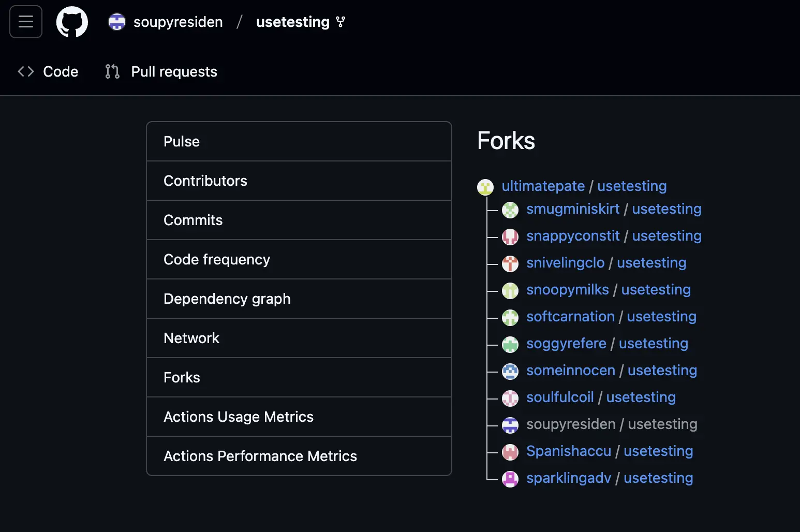This screenshot has height=532, width=800.
Task: Open the snoopymilks usetesting fork link
Action: pyautogui.click(x=609, y=290)
